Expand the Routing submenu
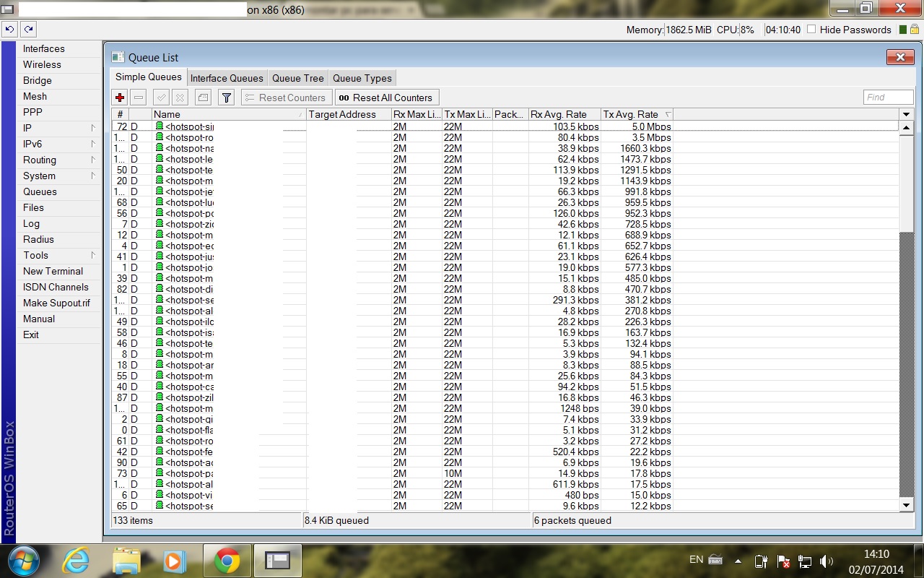Screen dimensions: 924x578 pos(93,160)
